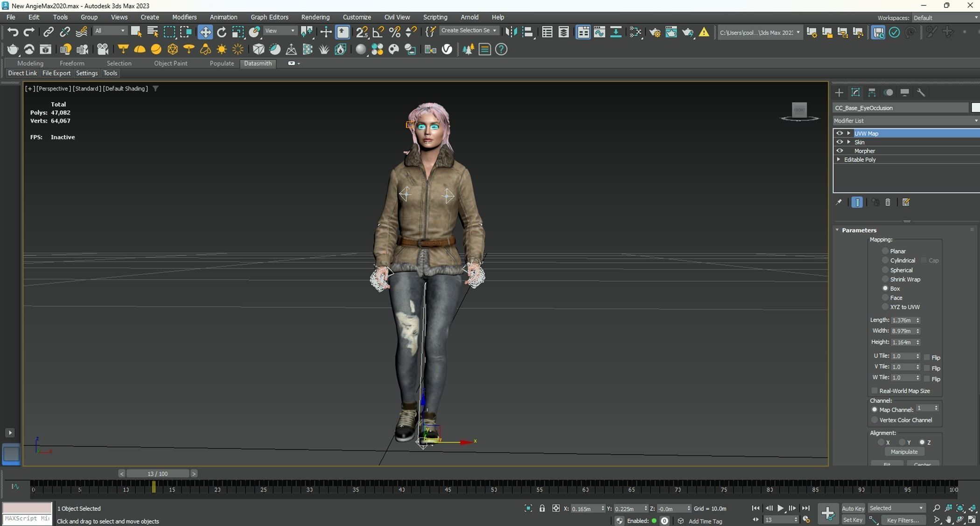Open the key mode Selected dropdown
980x526 pixels.
point(896,508)
